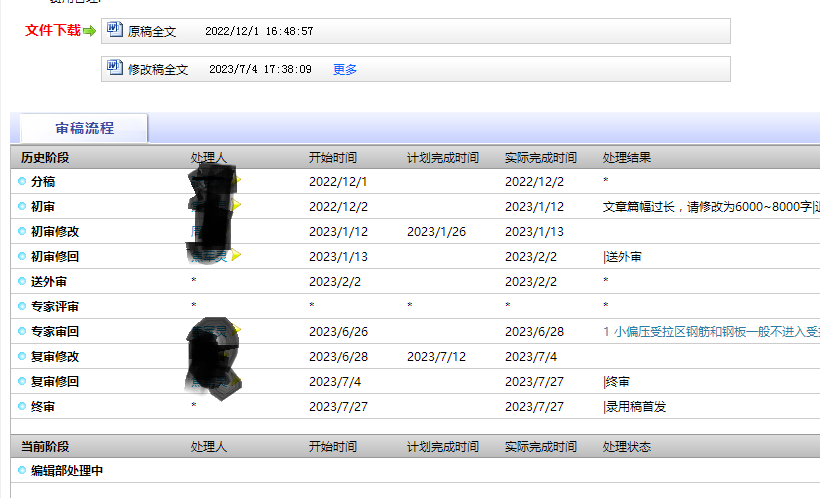The image size is (820, 498).
Task: Click the yellow arrow icon in 分稿 row
Action: click(237, 181)
